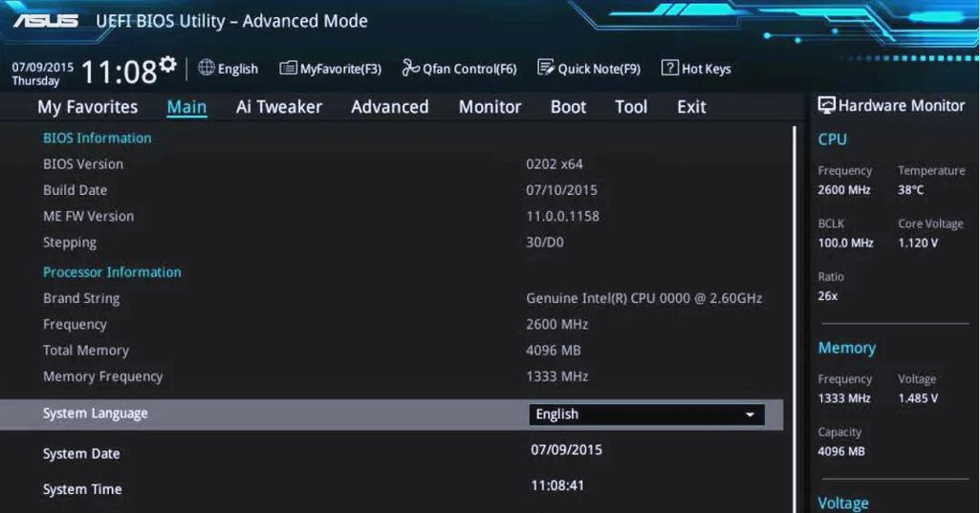Click the Hardware Monitor screen icon

826,106
